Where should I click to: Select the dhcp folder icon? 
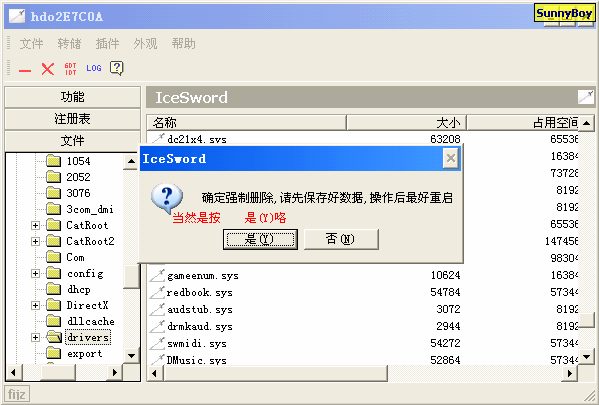coord(53,289)
